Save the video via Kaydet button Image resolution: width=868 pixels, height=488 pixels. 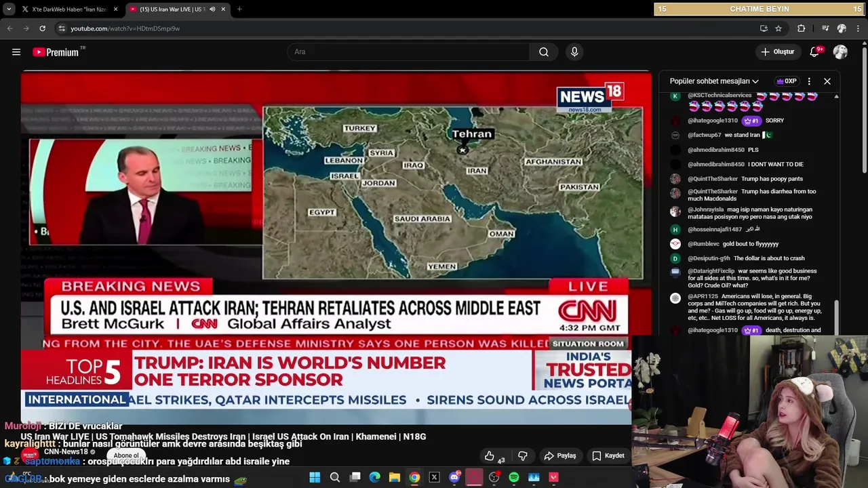608,456
